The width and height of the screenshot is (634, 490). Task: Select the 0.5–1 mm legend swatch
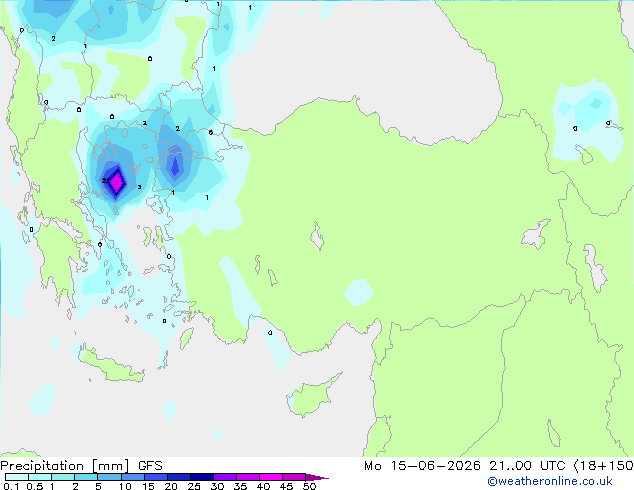[40, 477]
